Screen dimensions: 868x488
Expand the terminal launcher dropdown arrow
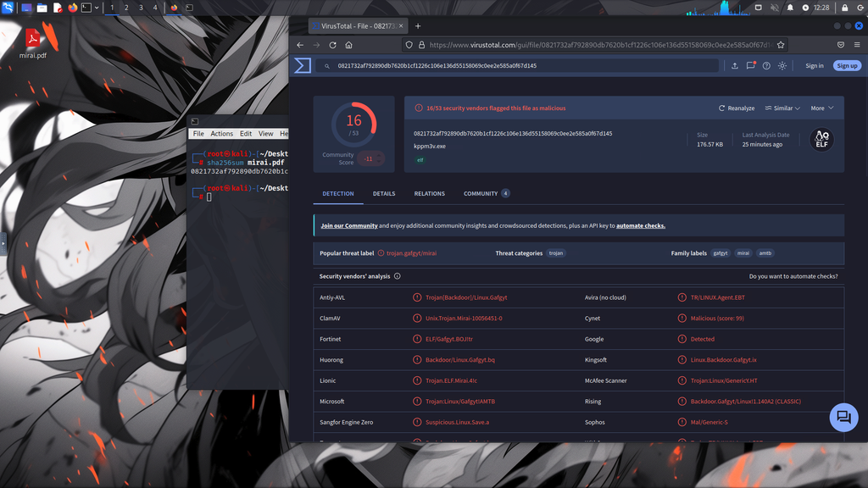click(x=97, y=8)
